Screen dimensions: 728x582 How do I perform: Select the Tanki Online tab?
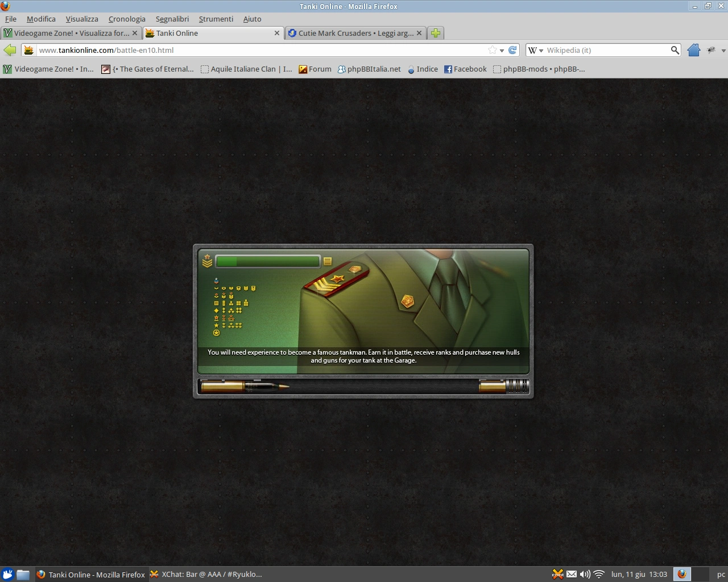(x=213, y=33)
